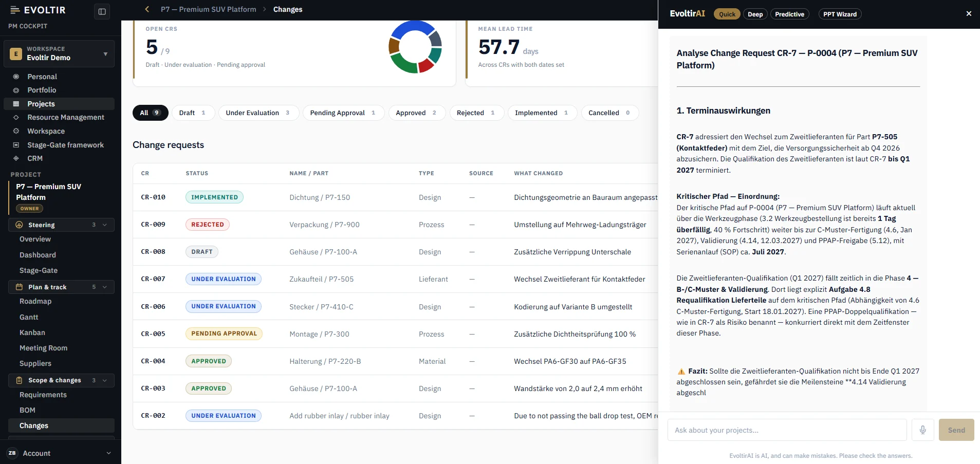The height and width of the screenshot is (464, 980).
Task: Switch EvoltirAI to Predictive mode
Action: point(789,14)
